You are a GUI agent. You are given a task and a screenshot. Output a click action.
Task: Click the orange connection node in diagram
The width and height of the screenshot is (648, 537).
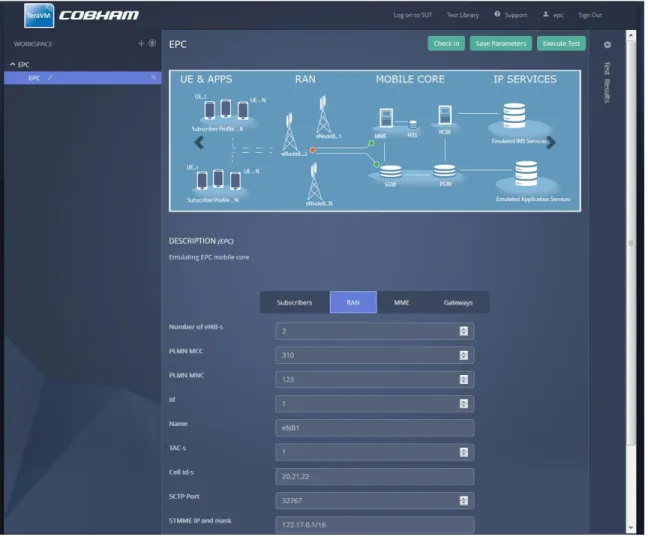[x=312, y=150]
